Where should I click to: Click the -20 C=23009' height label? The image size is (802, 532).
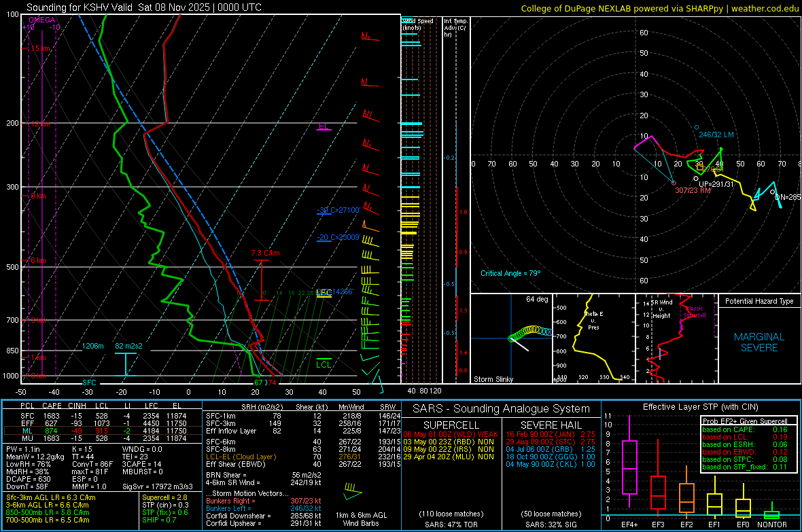click(x=338, y=237)
